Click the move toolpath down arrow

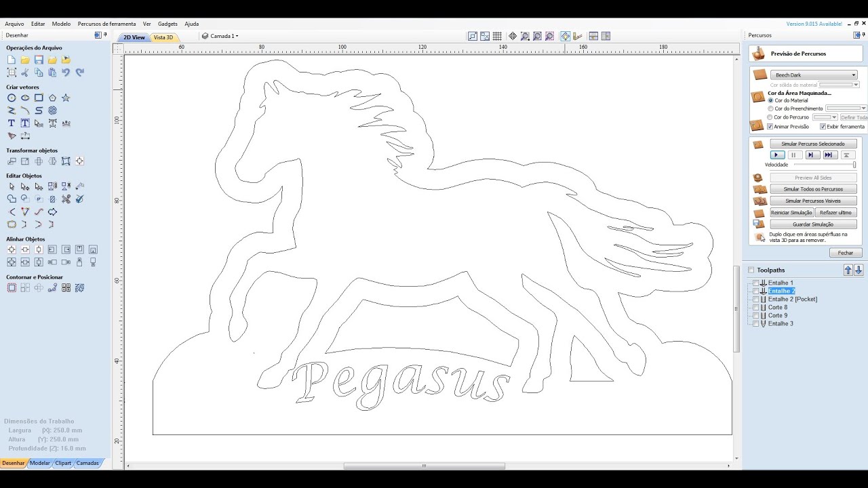859,270
